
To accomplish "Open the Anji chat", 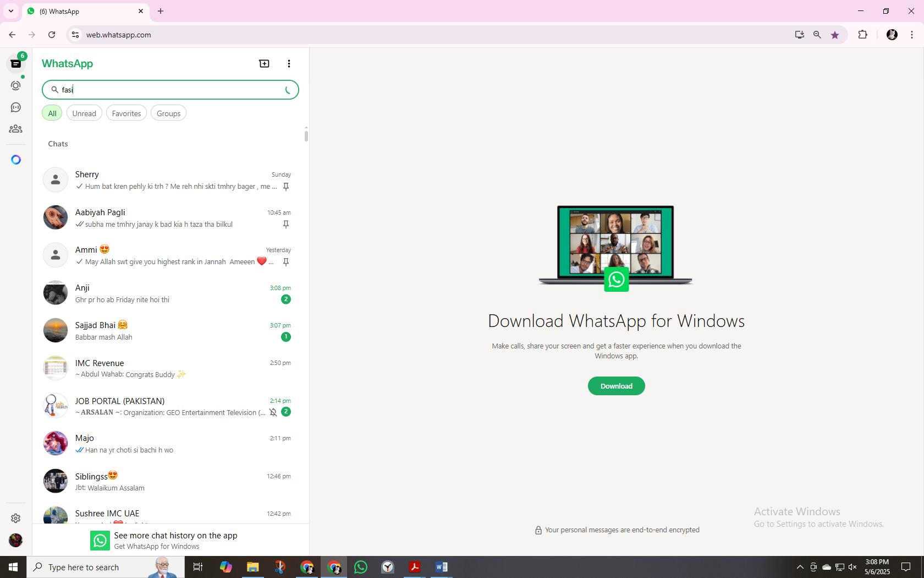I will 170,293.
